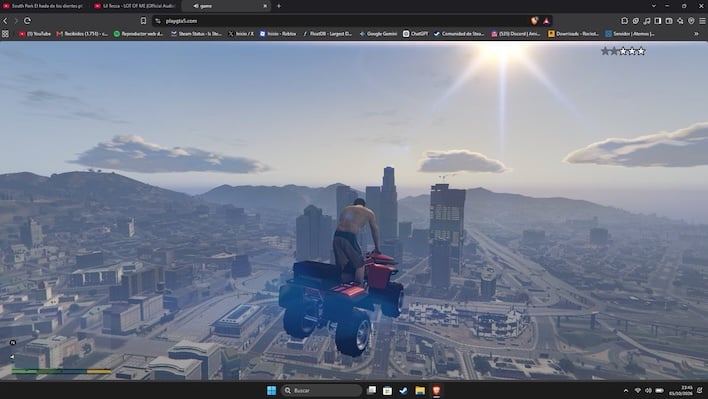Open File Explorer from the taskbar

(420, 390)
